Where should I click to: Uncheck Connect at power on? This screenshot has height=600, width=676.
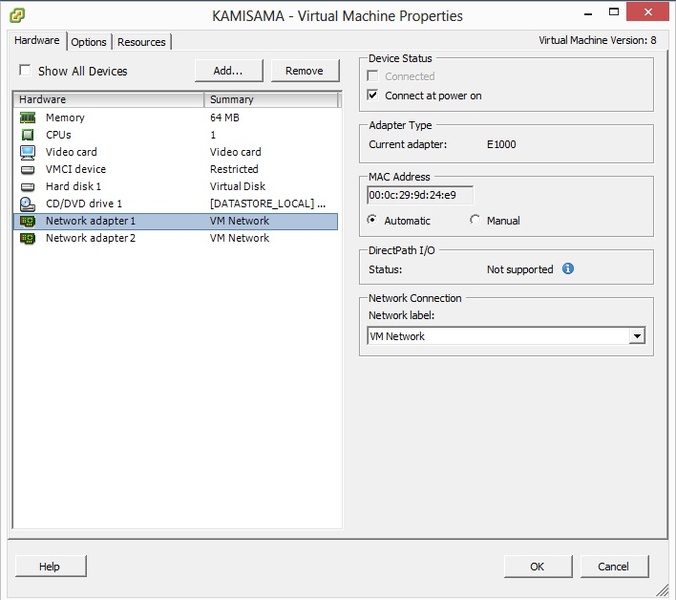(372, 95)
